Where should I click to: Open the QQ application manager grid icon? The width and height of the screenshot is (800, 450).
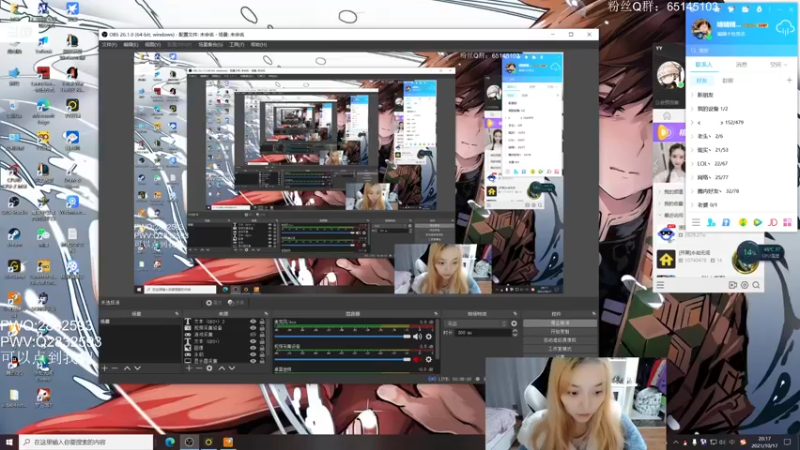tap(787, 222)
